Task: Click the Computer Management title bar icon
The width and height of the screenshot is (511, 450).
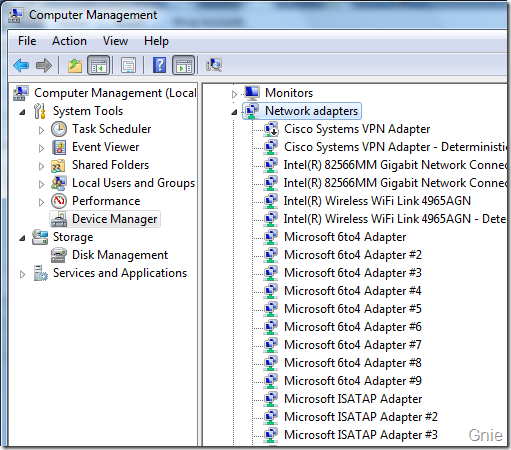Action: [x=15, y=15]
